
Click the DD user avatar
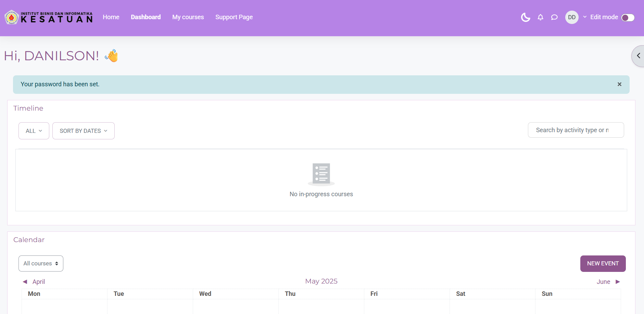tap(571, 17)
